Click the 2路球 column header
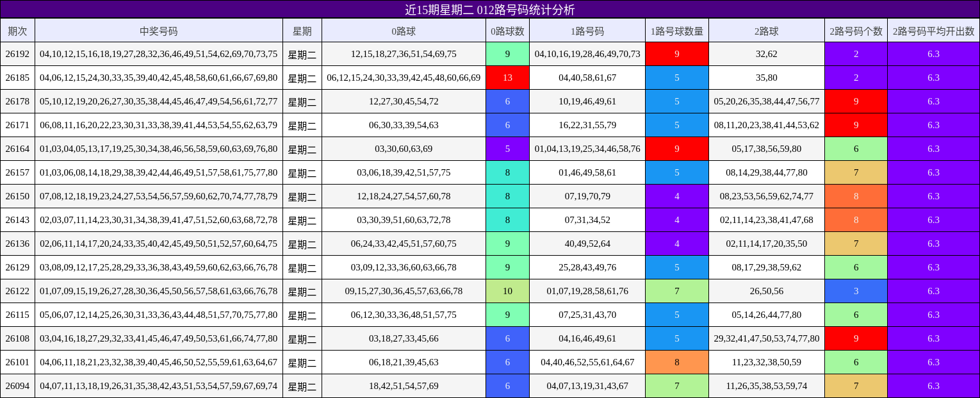 [x=767, y=30]
